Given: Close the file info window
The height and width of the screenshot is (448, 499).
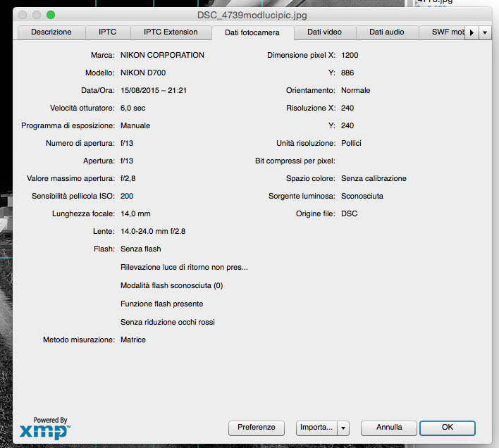Looking at the screenshot, I should tap(23, 15).
